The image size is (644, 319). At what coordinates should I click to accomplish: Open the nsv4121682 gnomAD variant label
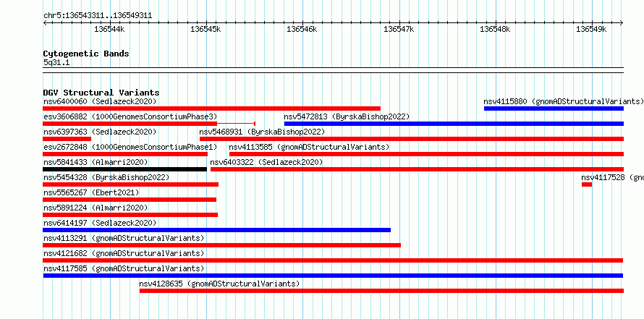pyautogui.click(x=124, y=253)
